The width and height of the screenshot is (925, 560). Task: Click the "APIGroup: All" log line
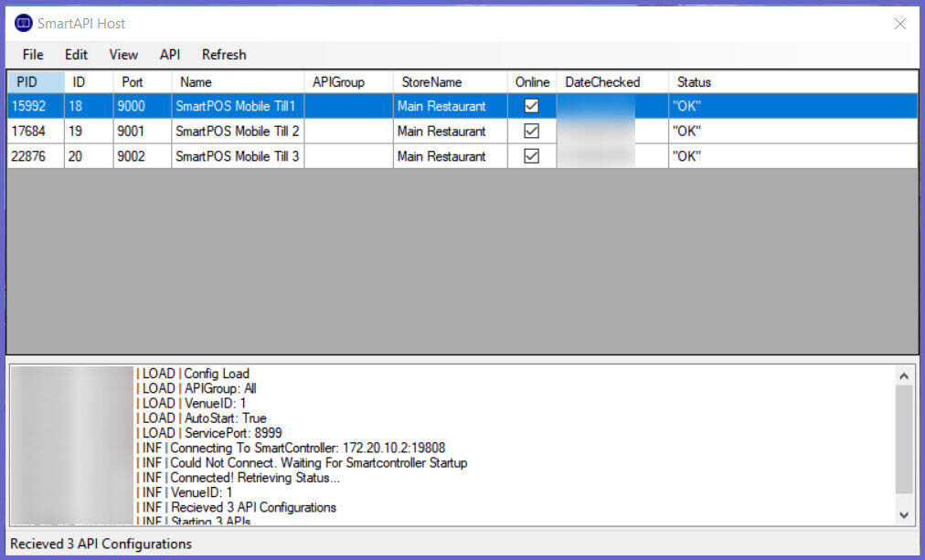click(197, 388)
